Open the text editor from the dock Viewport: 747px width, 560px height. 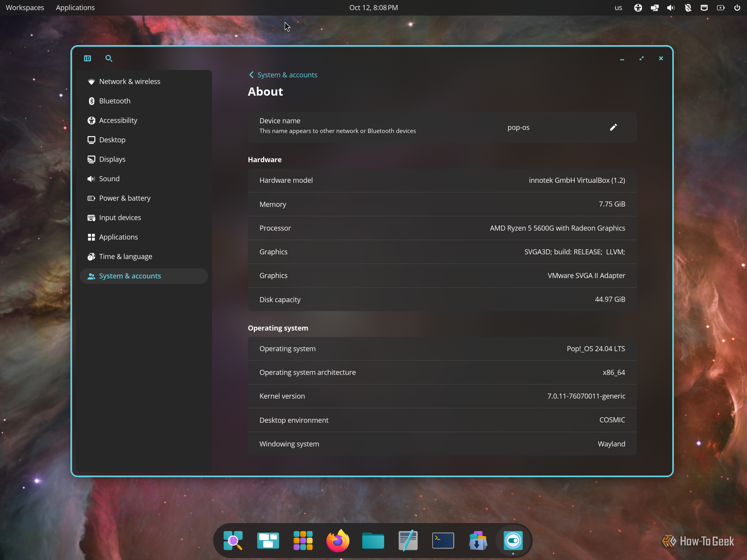(x=408, y=541)
